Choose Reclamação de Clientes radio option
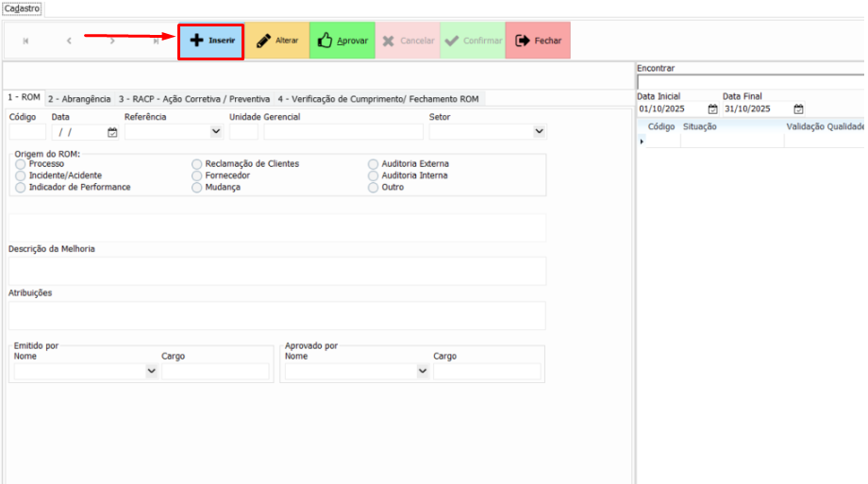The height and width of the screenshot is (484, 868). click(197, 164)
